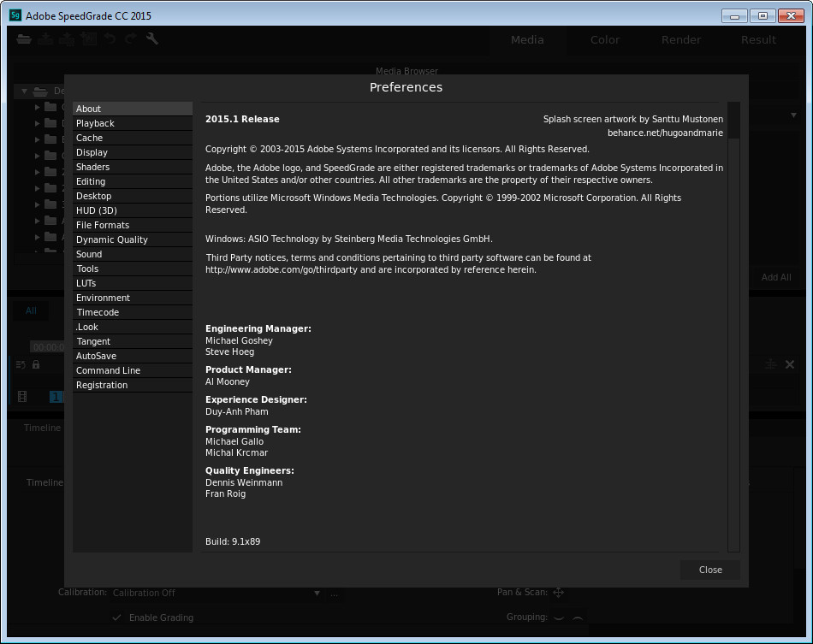Open the File Formats preferences category
813x644 pixels.
(x=132, y=225)
